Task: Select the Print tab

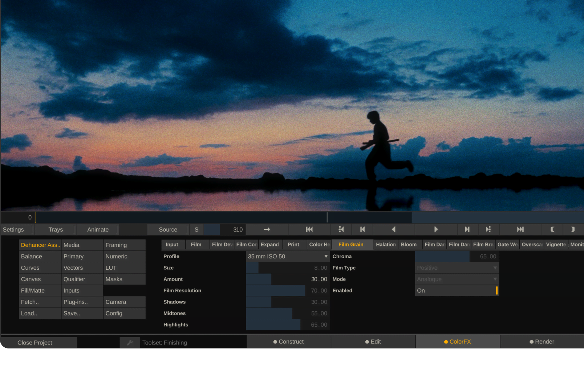Action: pyautogui.click(x=295, y=245)
